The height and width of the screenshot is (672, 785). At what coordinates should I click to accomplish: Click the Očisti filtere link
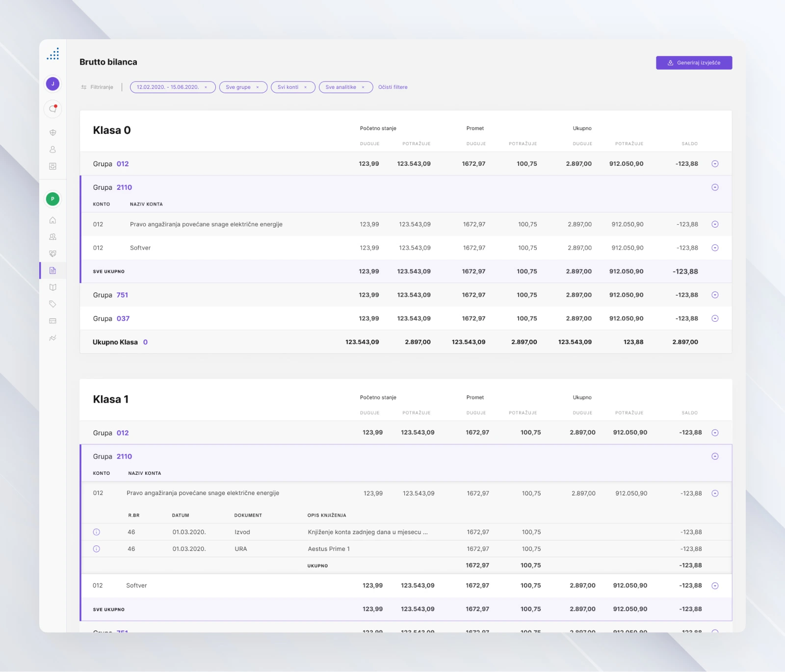[x=393, y=87]
